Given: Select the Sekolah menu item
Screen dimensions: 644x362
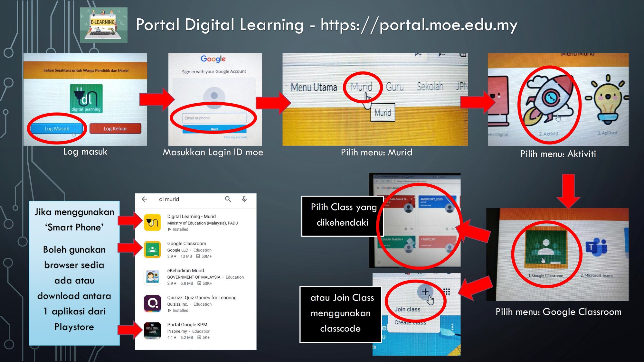Looking at the screenshot, I should 430,86.
